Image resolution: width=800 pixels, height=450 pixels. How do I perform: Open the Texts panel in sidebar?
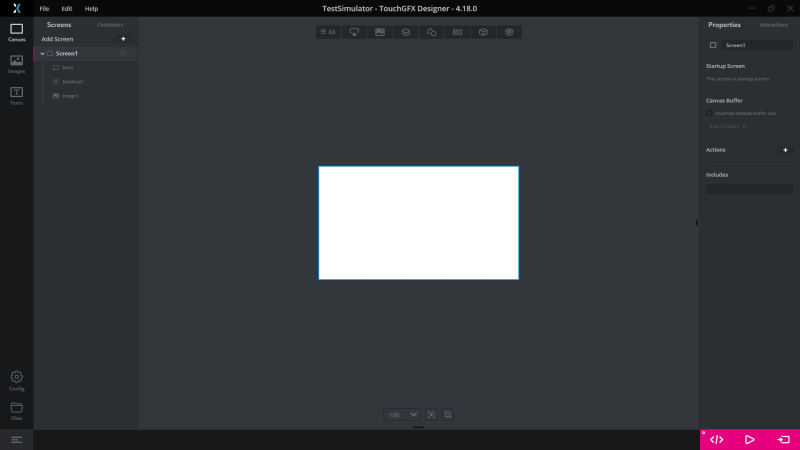pos(16,96)
